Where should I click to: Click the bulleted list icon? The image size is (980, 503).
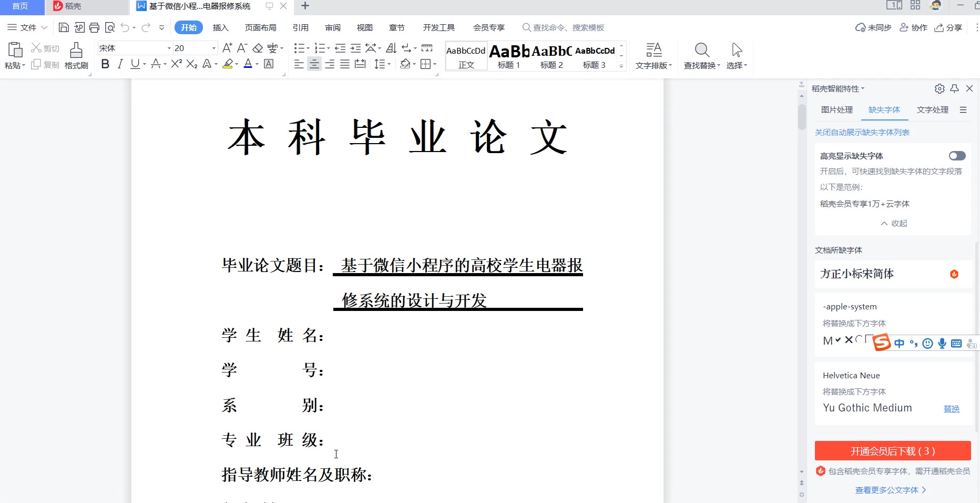click(x=299, y=48)
